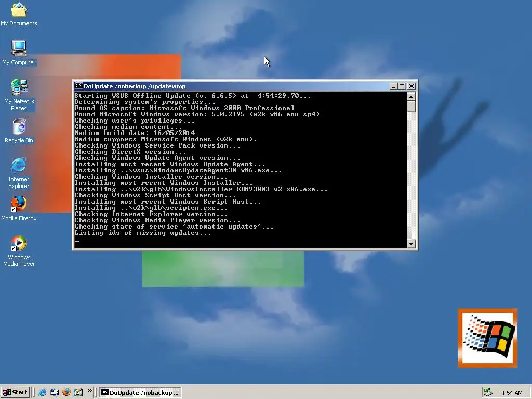Click the 'Determining system's properties...' line
This screenshot has width=532, height=399.
pyautogui.click(x=145, y=102)
